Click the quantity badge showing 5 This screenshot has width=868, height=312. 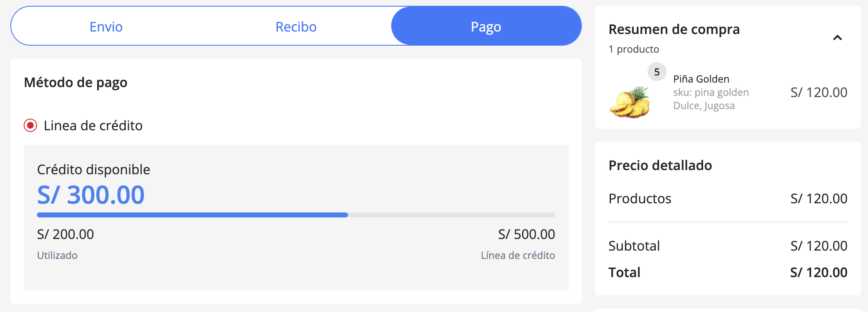coord(657,72)
